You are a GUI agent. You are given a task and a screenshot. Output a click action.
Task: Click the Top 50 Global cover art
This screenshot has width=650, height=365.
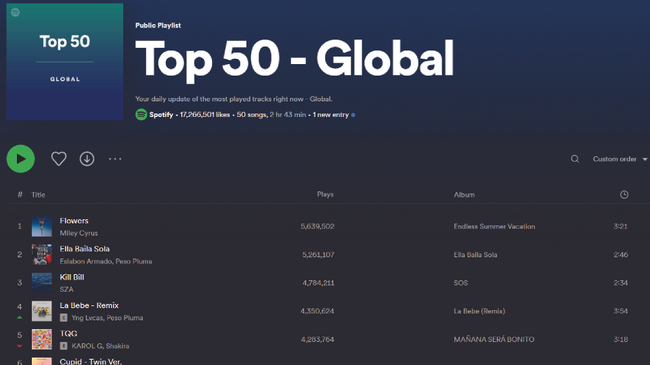[65, 62]
